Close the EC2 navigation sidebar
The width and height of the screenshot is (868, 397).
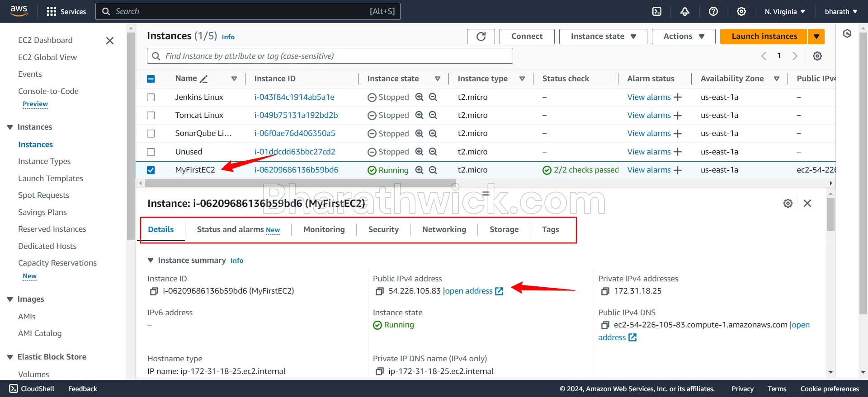pyautogui.click(x=110, y=41)
